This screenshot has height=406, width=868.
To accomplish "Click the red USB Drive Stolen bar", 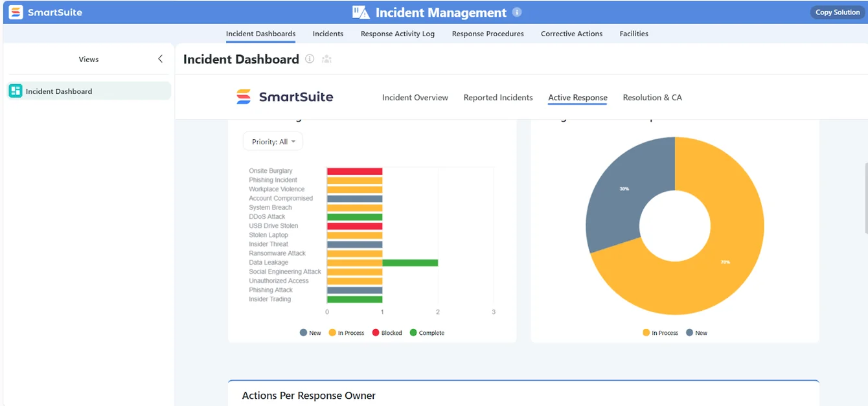I will (354, 226).
